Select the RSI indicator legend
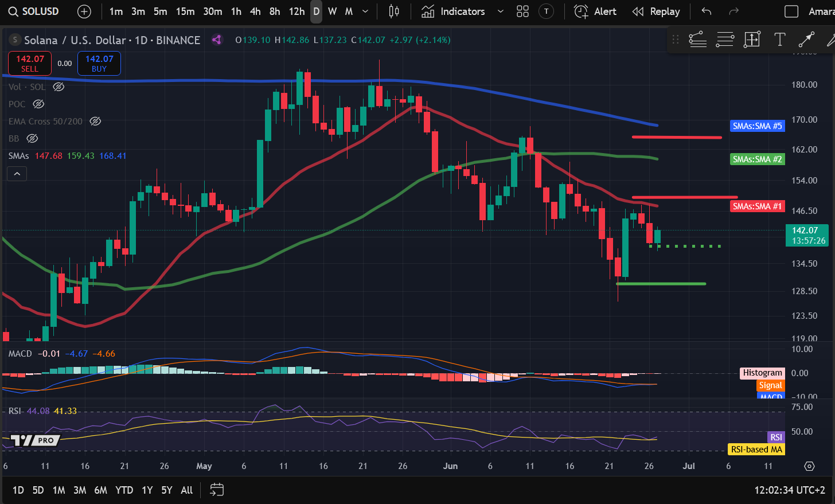This screenshot has width=835, height=504. coord(15,411)
